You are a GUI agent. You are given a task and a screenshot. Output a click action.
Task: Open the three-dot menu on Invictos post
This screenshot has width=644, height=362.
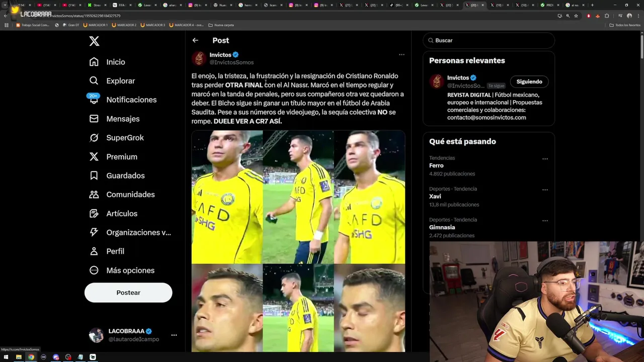401,54
